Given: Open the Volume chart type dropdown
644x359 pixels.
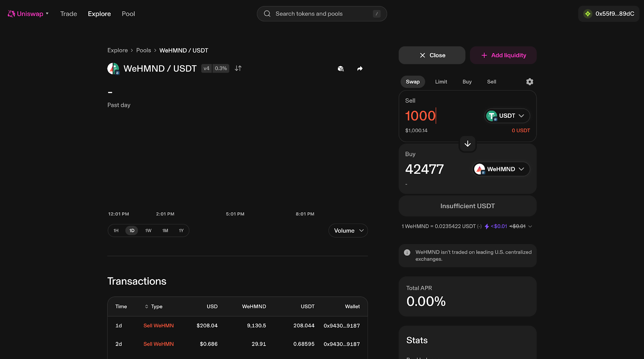Looking at the screenshot, I should pos(348,230).
